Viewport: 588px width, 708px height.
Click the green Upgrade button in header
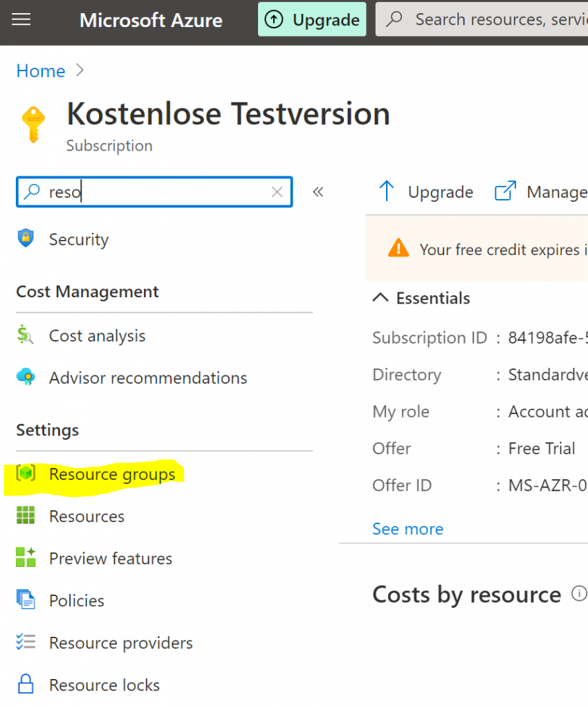pyautogui.click(x=312, y=19)
